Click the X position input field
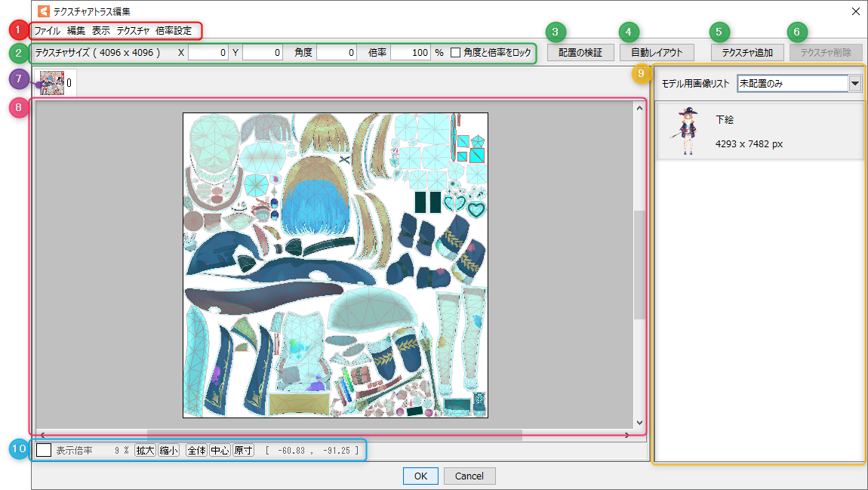The image size is (868, 490). [x=208, y=53]
